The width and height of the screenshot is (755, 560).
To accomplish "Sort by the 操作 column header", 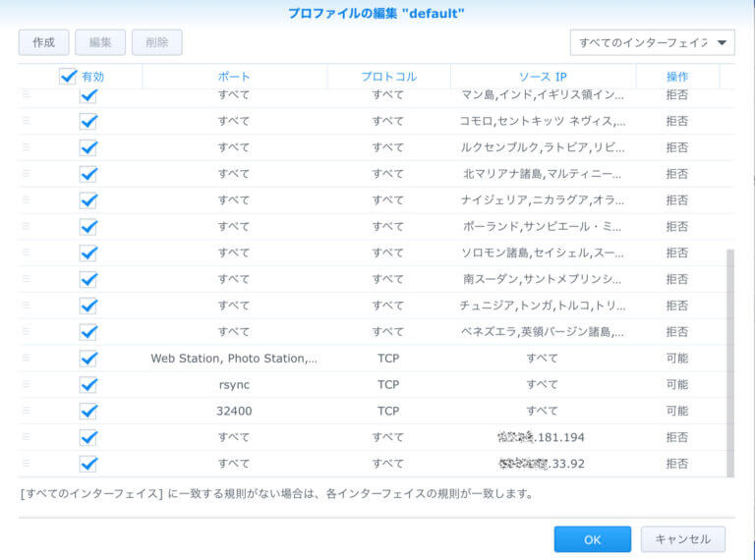I will click(677, 77).
